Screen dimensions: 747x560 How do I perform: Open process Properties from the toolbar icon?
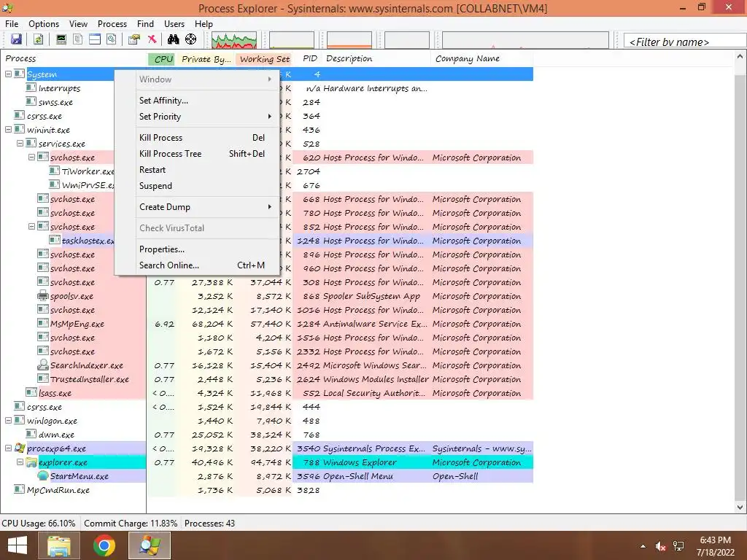134,39
